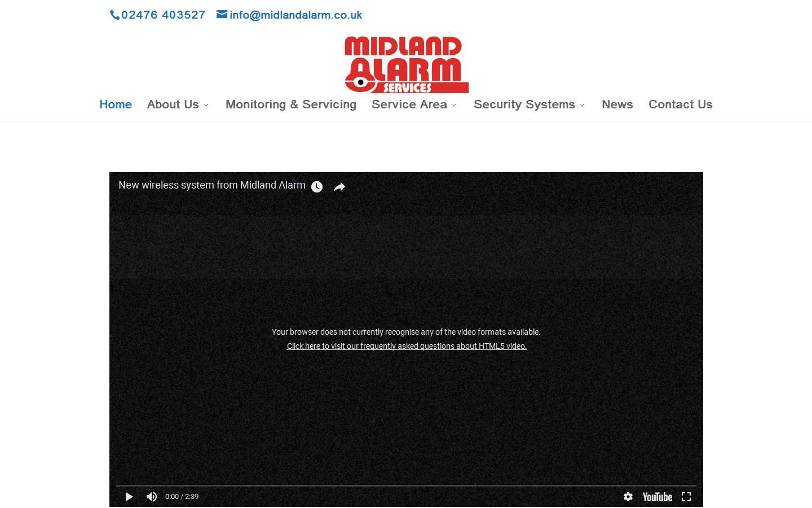Mute the video with the speaker icon
This screenshot has height=508, width=812.
click(151, 497)
